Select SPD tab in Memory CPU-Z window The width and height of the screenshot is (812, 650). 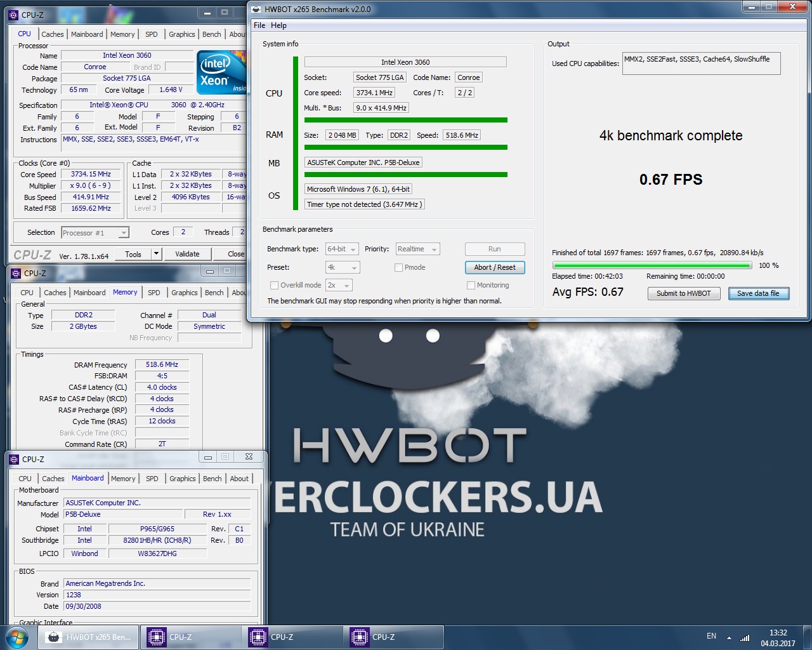click(154, 293)
